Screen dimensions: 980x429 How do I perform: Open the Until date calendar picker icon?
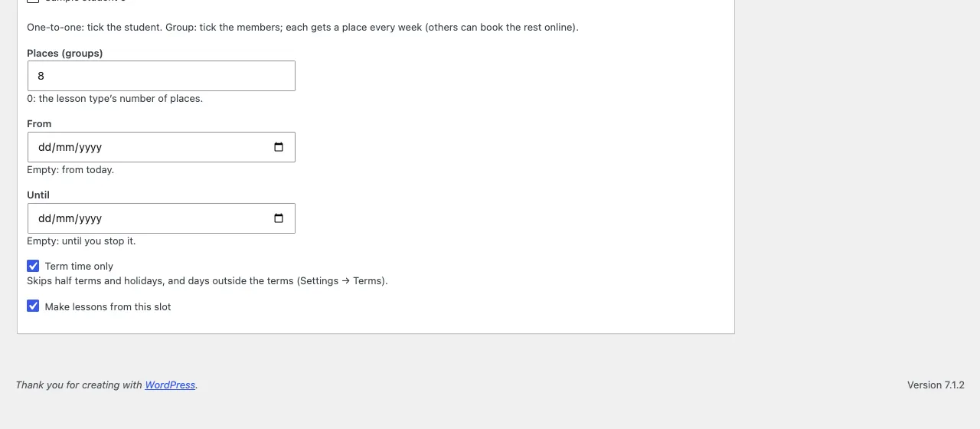[279, 218]
